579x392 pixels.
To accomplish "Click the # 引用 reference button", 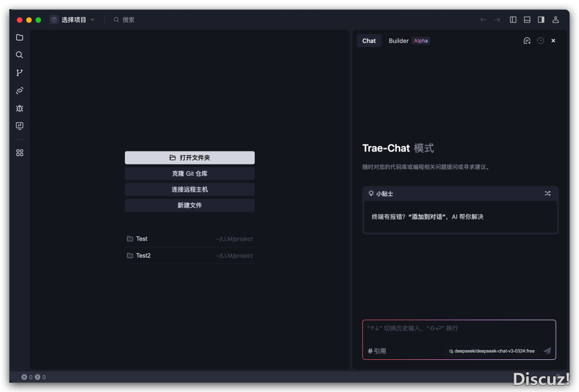I will click(377, 351).
